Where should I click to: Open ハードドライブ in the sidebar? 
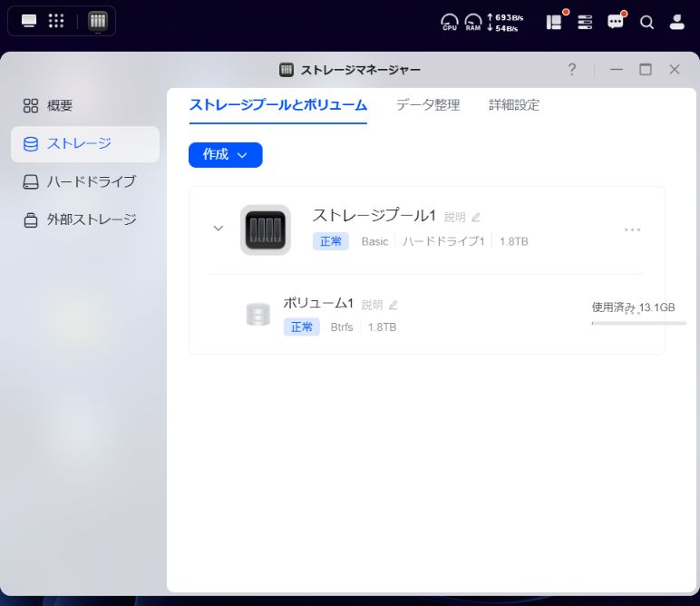pyautogui.click(x=85, y=181)
